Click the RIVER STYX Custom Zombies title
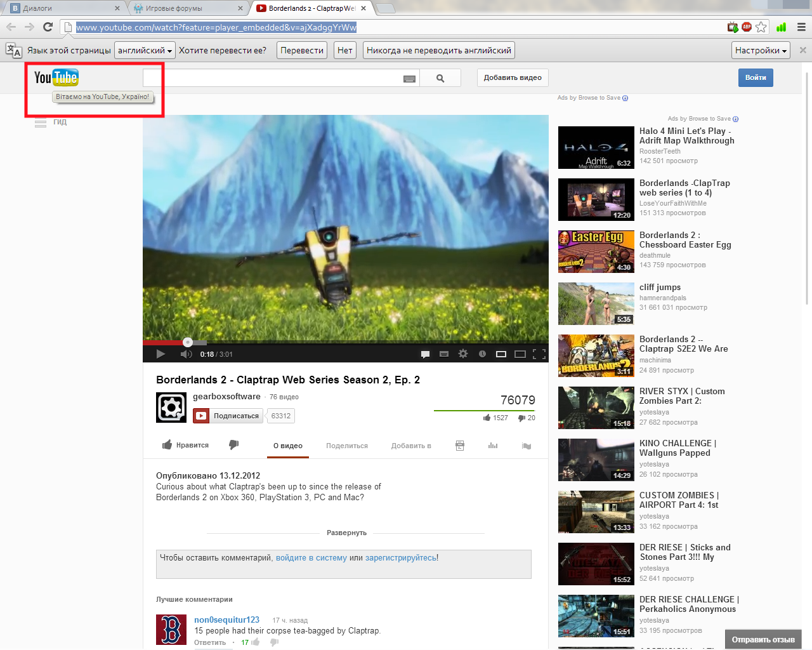This screenshot has width=812, height=650. point(682,396)
